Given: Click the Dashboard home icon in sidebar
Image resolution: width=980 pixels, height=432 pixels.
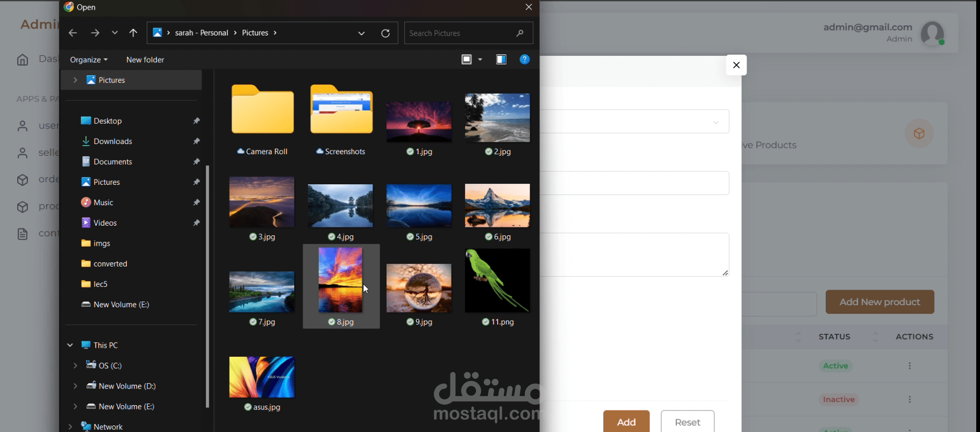Looking at the screenshot, I should pyautogui.click(x=23, y=60).
